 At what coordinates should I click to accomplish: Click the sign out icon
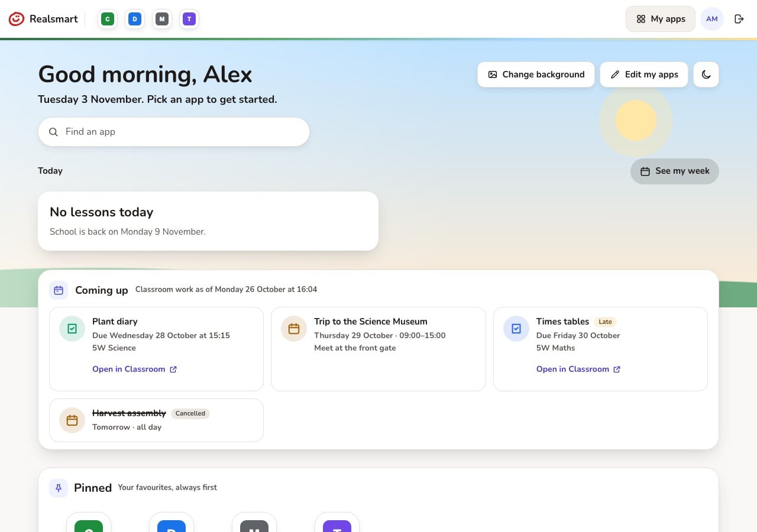coord(739,19)
